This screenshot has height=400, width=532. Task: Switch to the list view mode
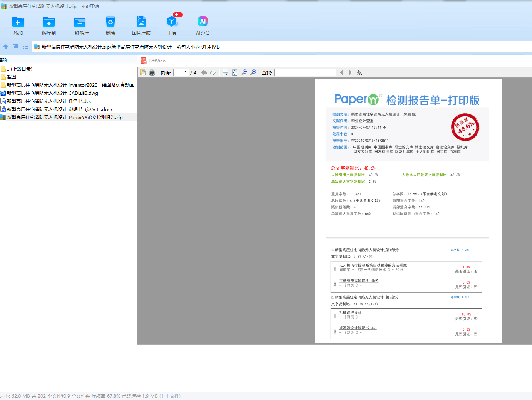click(x=26, y=47)
